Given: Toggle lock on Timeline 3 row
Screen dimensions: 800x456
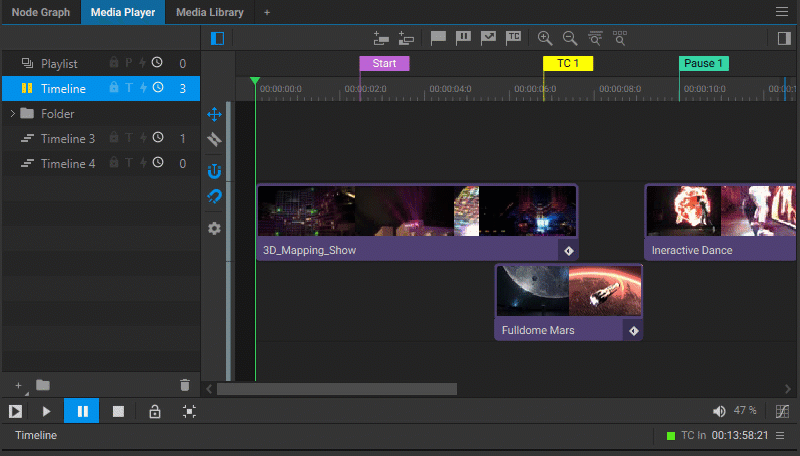Looking at the screenshot, I should [x=114, y=137].
